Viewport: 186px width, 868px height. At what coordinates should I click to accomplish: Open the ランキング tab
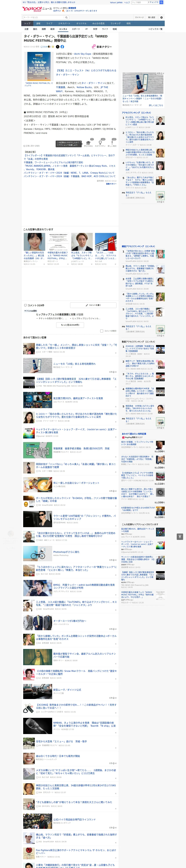[x=115, y=24]
